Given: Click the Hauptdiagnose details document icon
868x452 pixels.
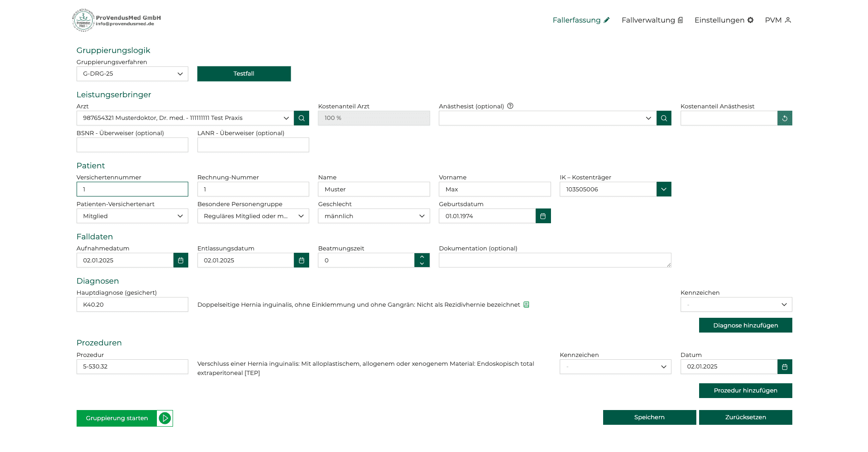Looking at the screenshot, I should (x=526, y=304).
